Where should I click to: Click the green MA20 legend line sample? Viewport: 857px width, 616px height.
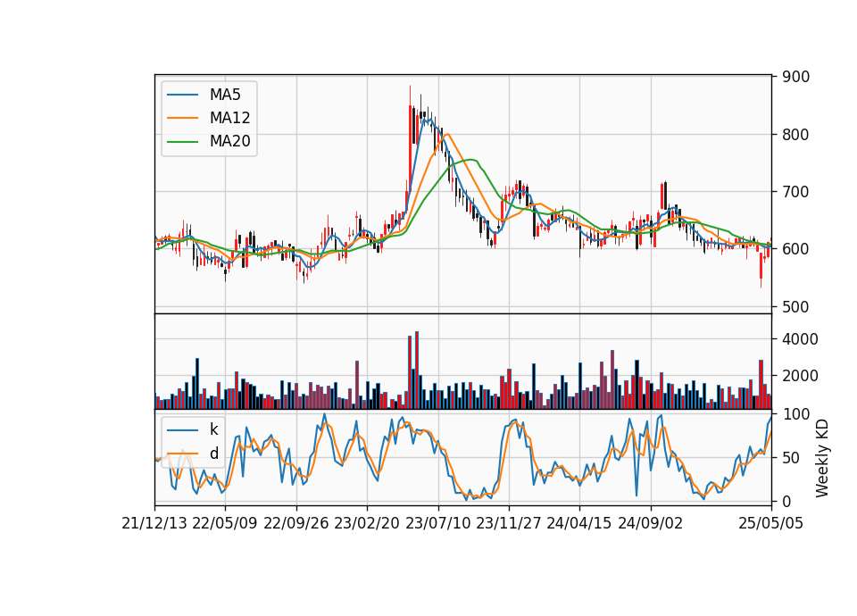[183, 142]
